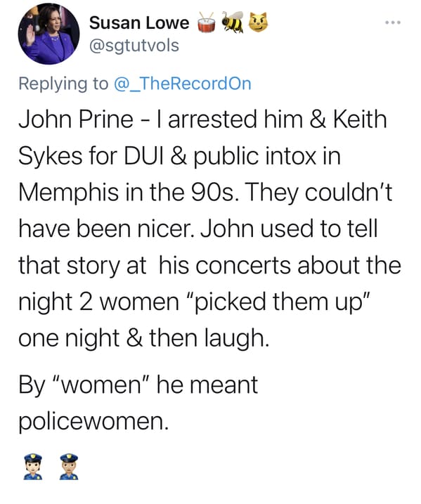Select the words 'his concerts about the'
This screenshot has height=504, width=421.
coord(280,266)
